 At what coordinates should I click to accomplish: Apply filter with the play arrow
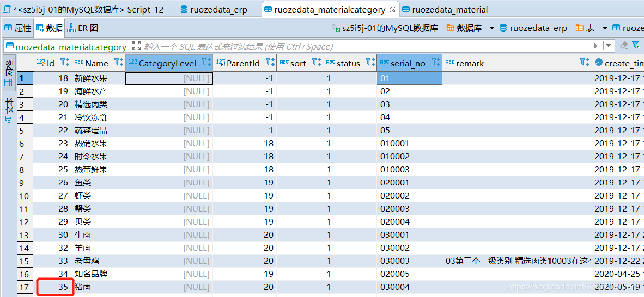[x=596, y=46]
